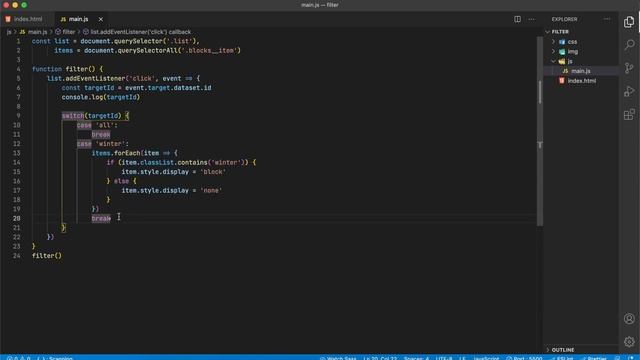Open the Run and Debug view icon
Screen dimensions: 640x360
coord(629,91)
